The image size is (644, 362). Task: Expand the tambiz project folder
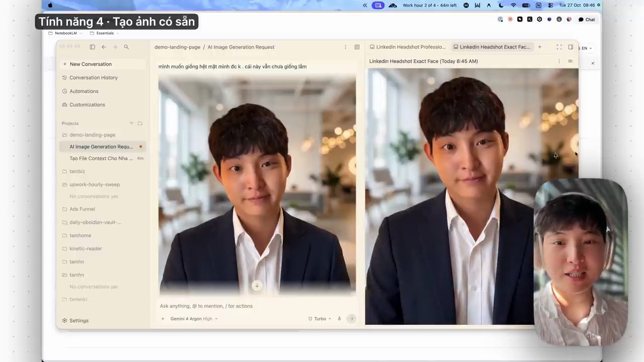(73, 171)
